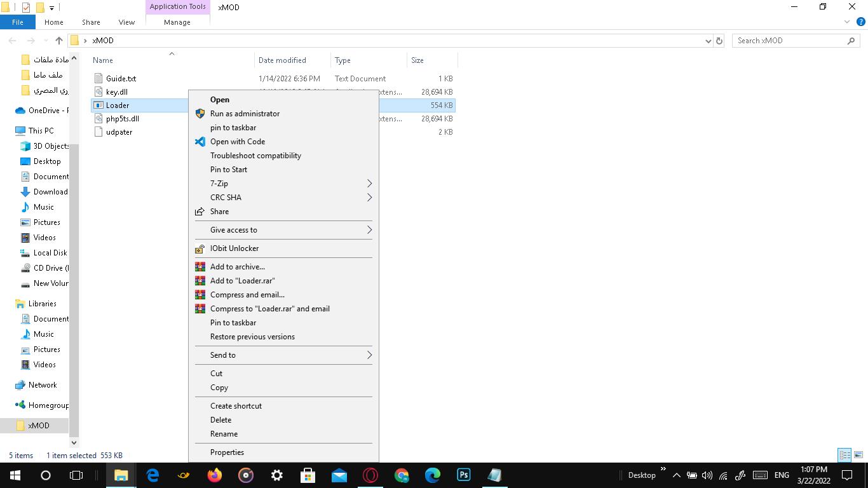Switch to details view toggle
The image size is (868, 488).
click(844, 455)
